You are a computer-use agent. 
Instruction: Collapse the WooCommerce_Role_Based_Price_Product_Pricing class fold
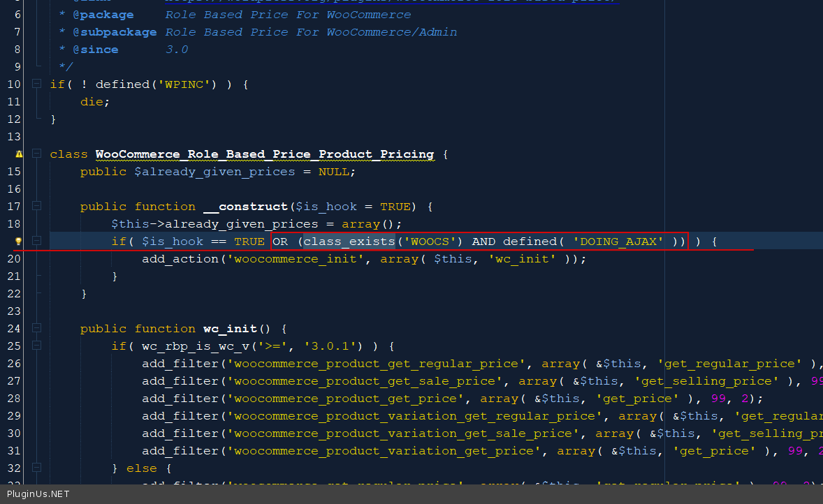(x=37, y=154)
